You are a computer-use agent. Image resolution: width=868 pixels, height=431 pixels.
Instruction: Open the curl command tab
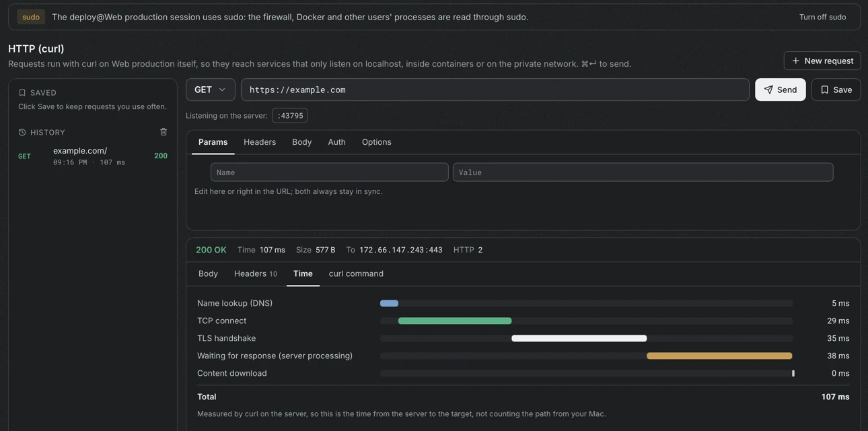coord(356,273)
